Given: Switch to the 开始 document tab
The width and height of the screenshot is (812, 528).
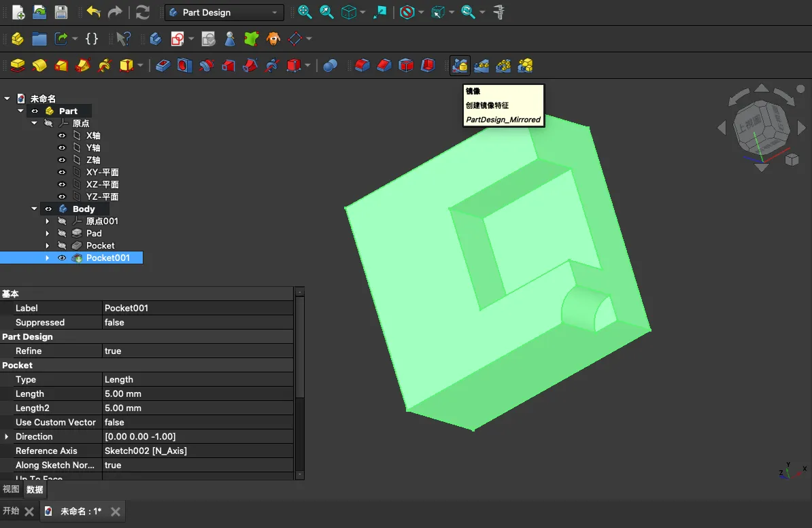Looking at the screenshot, I should 11,511.
